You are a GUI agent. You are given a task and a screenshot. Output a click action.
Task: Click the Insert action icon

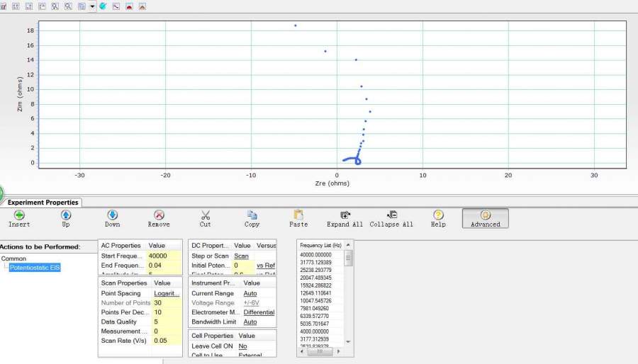coord(19,215)
